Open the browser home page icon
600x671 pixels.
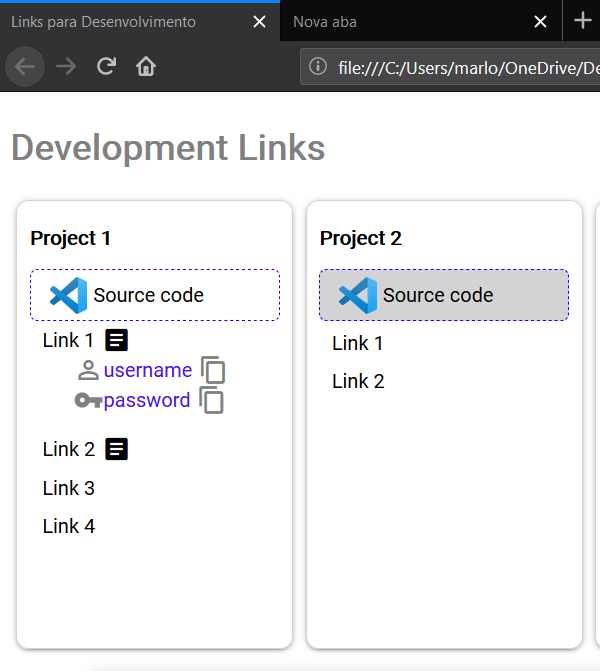[x=146, y=66]
